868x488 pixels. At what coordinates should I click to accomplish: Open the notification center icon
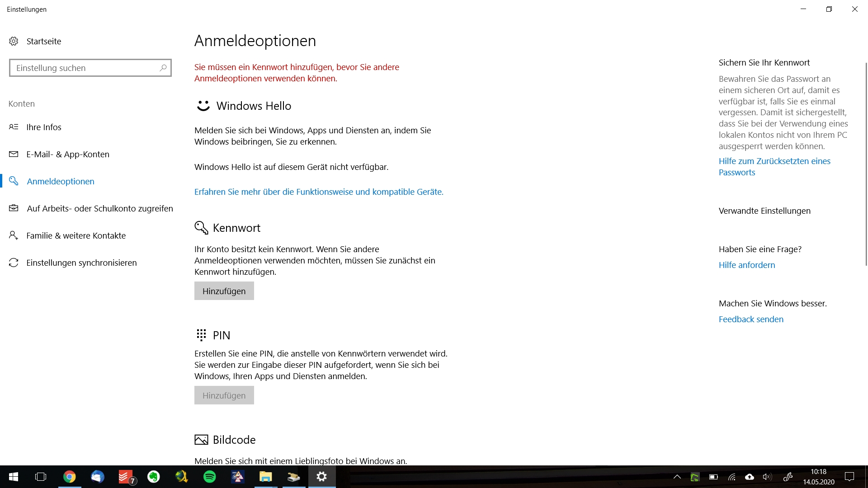849,477
